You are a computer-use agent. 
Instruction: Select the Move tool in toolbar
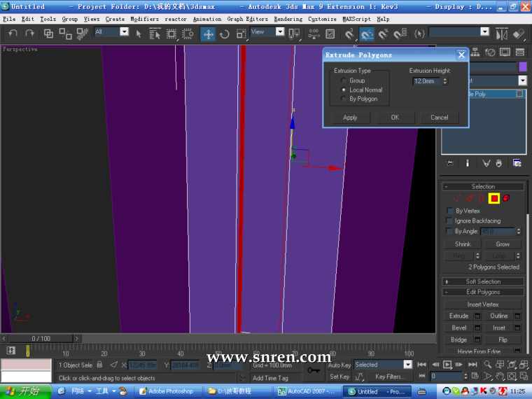[209, 34]
